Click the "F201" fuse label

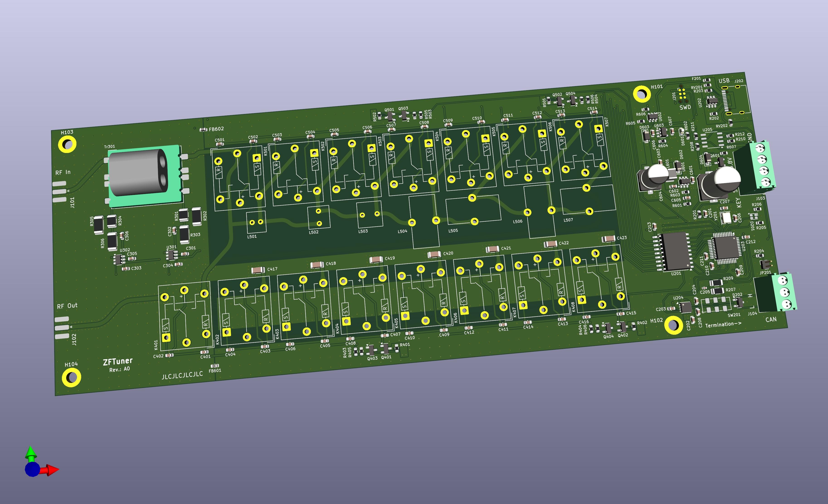(x=696, y=79)
